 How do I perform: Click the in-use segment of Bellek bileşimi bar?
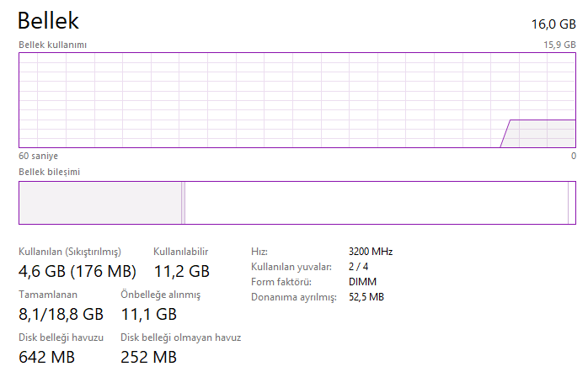[99, 203]
